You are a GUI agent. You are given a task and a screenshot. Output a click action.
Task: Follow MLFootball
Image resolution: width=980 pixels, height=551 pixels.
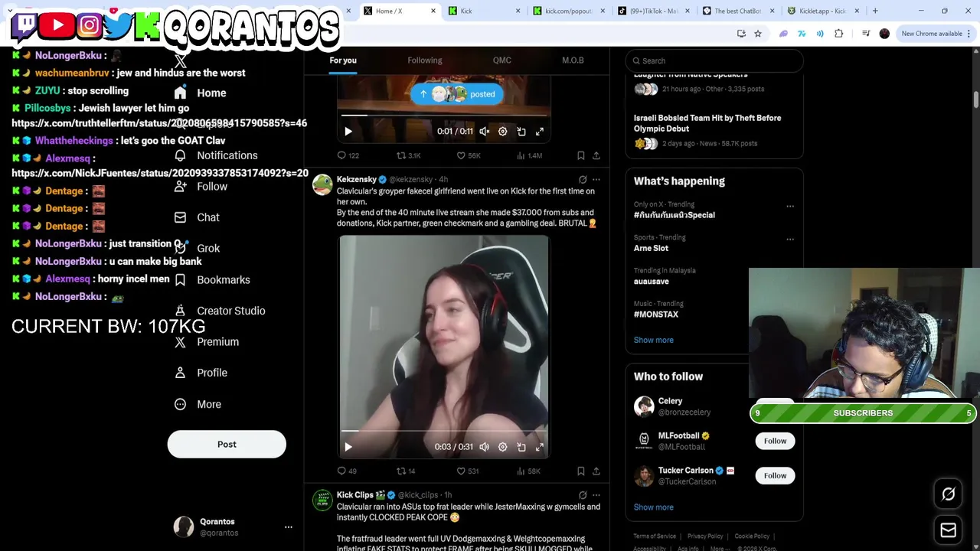(x=775, y=441)
